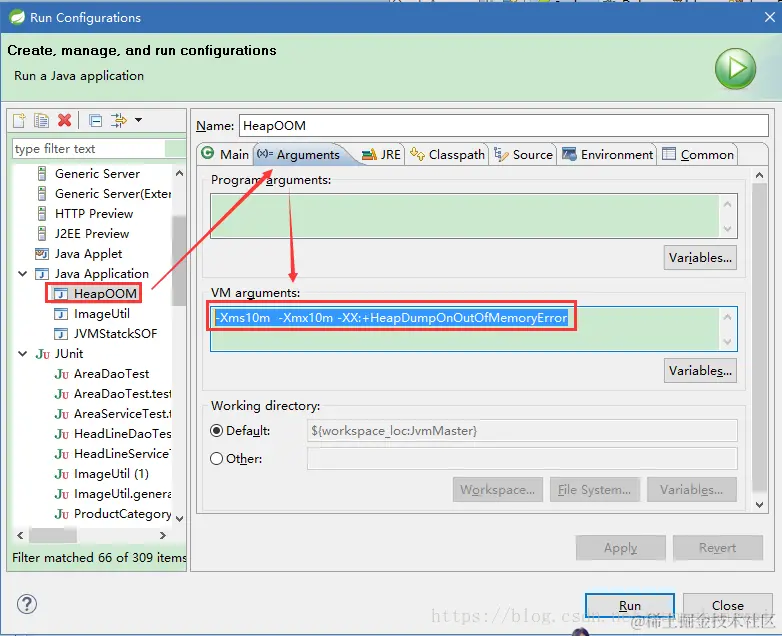
Task: Click the type filter text box
Action: click(x=90, y=149)
